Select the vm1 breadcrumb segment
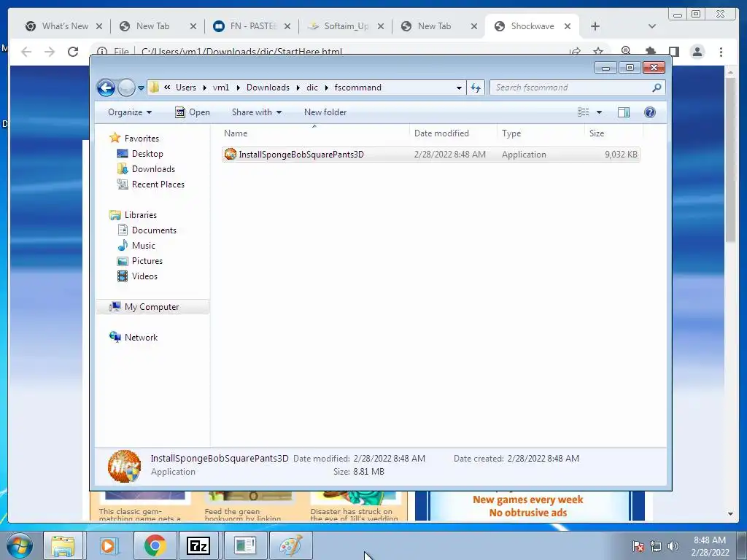This screenshot has height=560, width=747. (x=221, y=87)
